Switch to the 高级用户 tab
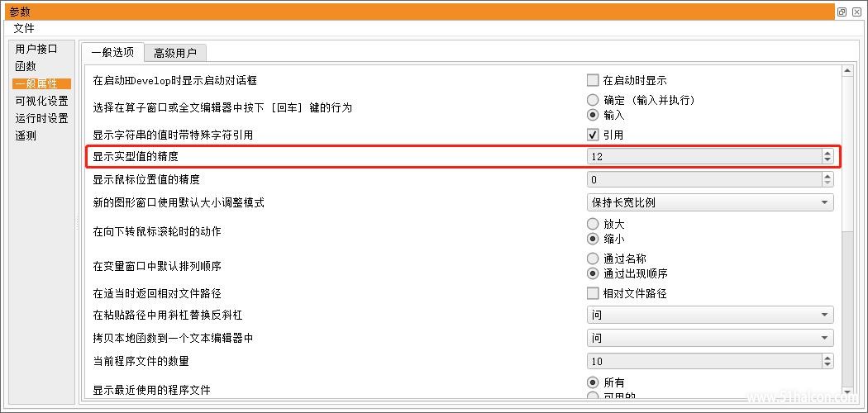 (x=175, y=53)
